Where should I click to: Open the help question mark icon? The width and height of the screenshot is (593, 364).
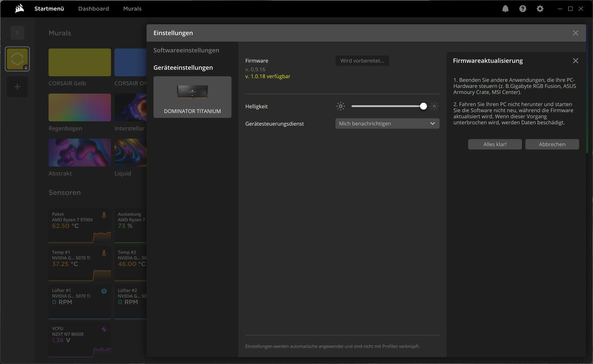click(523, 9)
